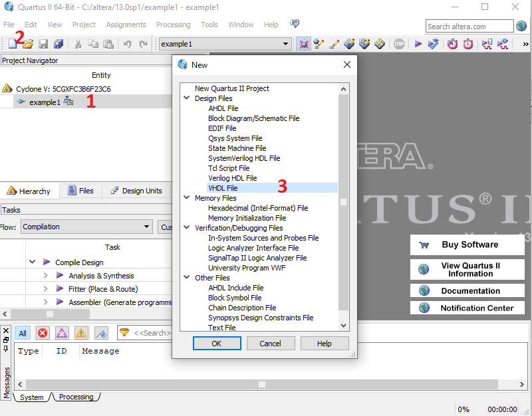Click the Save All toolbar icon
532x416 pixels.
click(x=59, y=44)
